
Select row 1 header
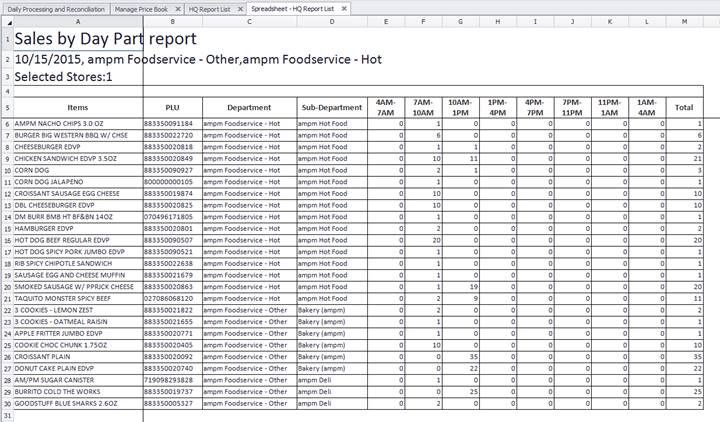pyautogui.click(x=7, y=39)
